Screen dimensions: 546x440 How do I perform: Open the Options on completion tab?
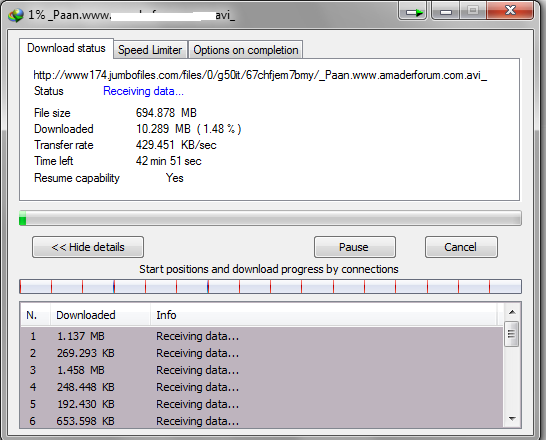pyautogui.click(x=246, y=50)
